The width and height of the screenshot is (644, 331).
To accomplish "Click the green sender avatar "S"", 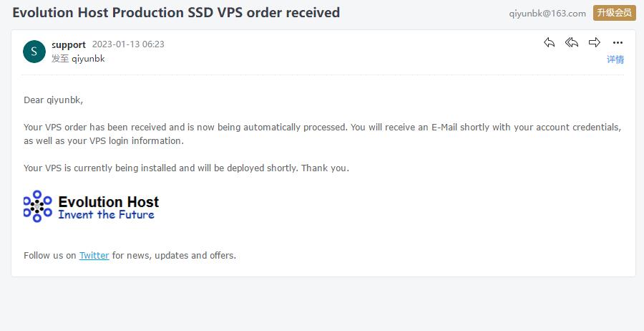I will coord(34,52).
